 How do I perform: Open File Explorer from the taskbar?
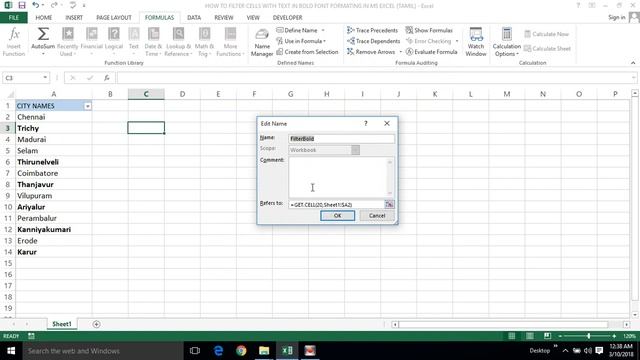[x=264, y=351]
